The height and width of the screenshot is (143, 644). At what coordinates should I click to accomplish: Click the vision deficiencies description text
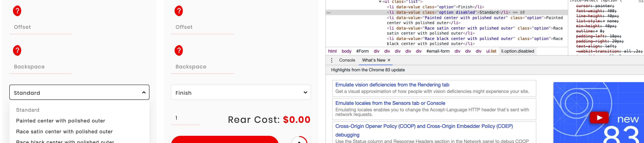click(432, 91)
